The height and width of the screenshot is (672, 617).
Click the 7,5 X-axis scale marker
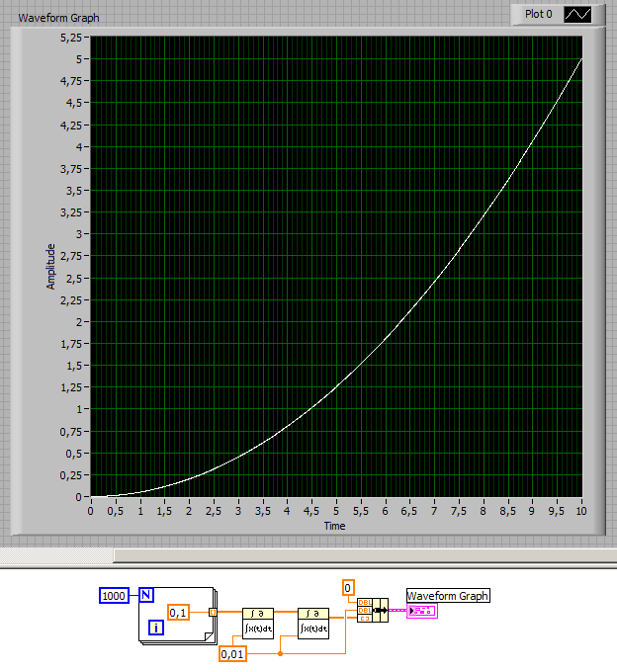459,511
